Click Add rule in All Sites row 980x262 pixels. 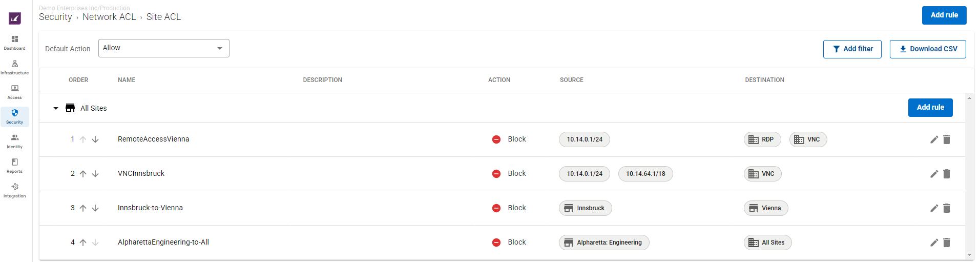click(930, 108)
